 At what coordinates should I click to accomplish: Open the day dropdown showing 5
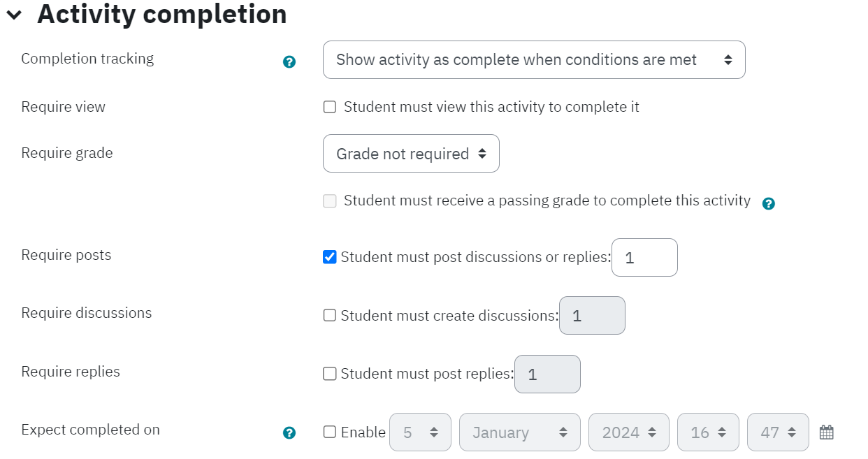pos(420,432)
